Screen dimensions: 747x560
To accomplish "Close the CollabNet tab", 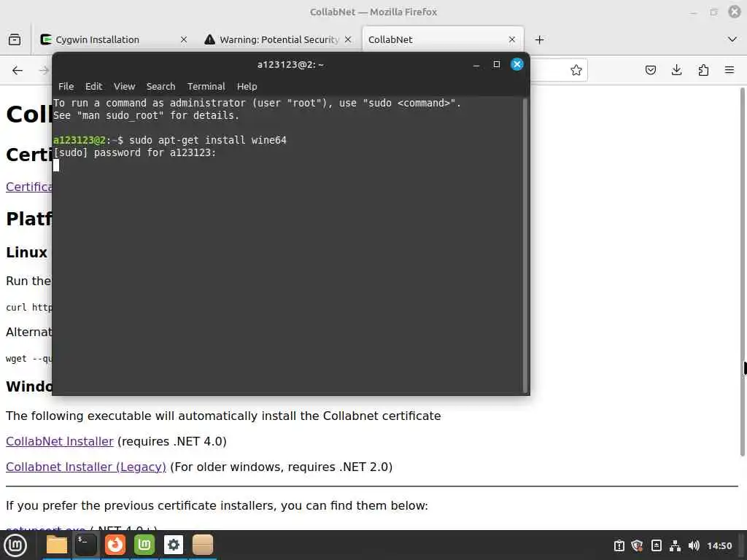I will 512,39.
